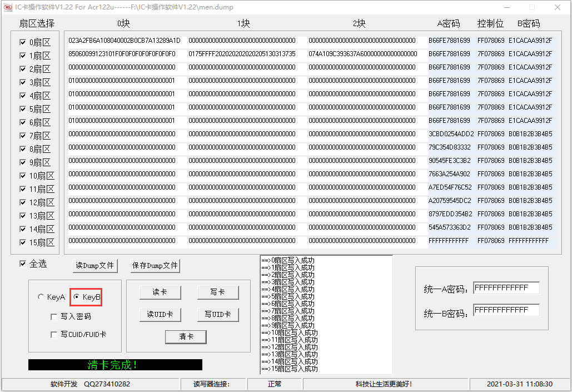This screenshot has height=392, width=572.
Task: Toggle the 7扇区 checkbox
Action: click(23, 136)
